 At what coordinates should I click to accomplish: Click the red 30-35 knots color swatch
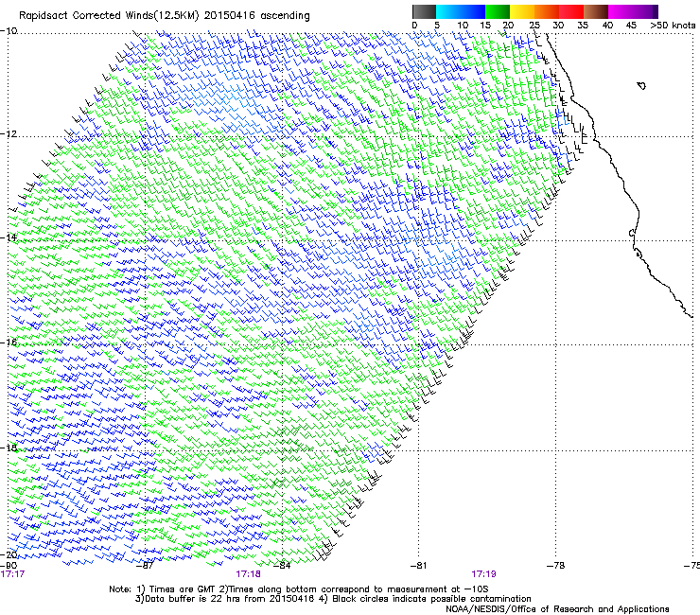pyautogui.click(x=571, y=11)
